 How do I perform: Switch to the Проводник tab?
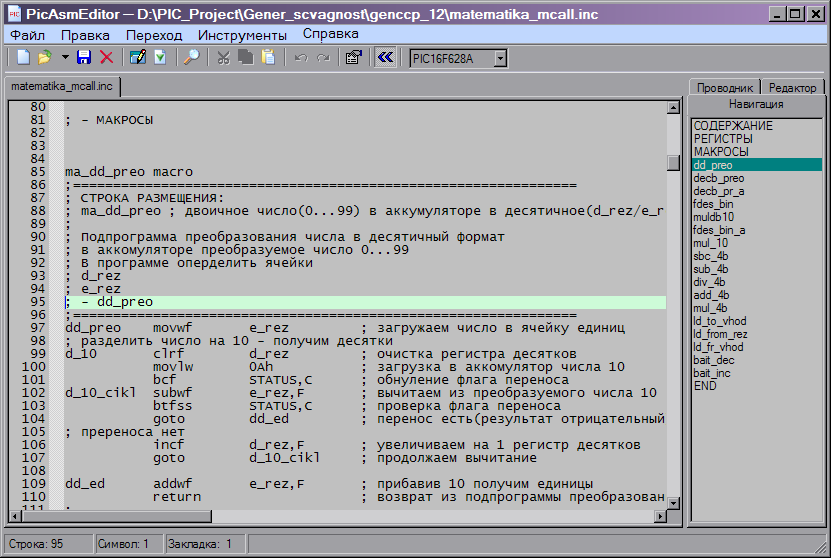(724, 88)
